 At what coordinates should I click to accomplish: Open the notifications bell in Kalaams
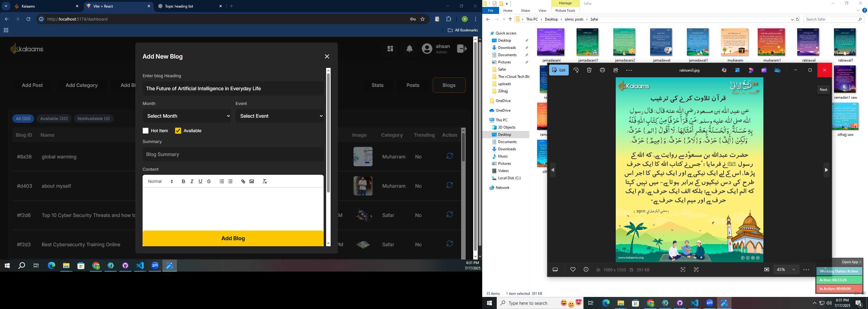tap(409, 49)
